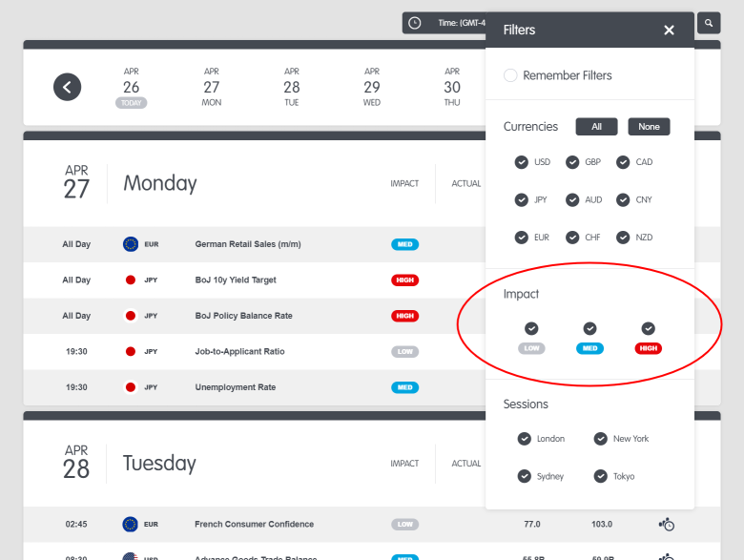This screenshot has width=744, height=560.
Task: Select Apr 28 Tuesday date tab
Action: (292, 87)
